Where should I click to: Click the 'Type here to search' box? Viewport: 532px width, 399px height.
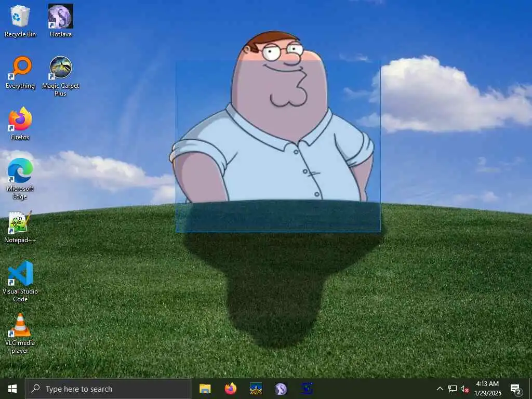click(108, 389)
